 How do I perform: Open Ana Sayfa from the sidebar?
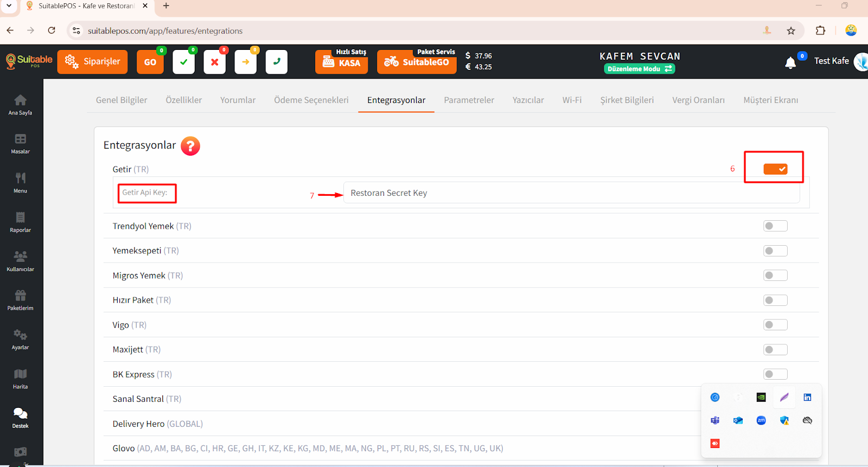20,105
